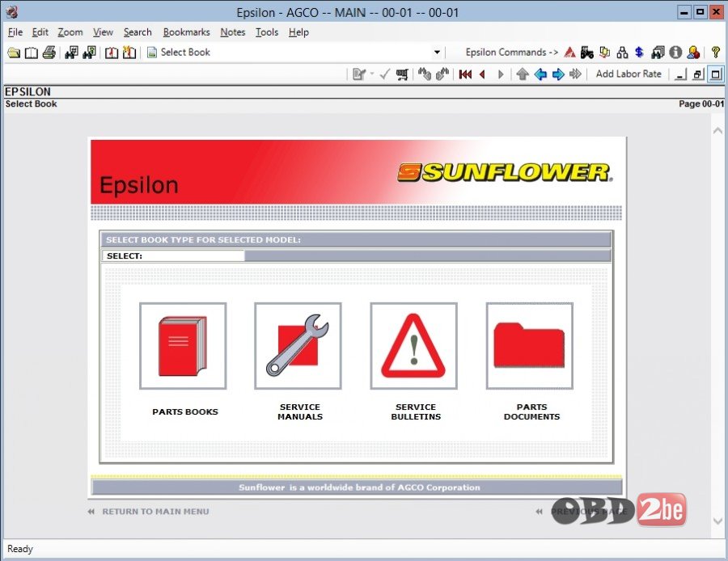Click the first hands gesture toolbar icon

tap(425, 74)
